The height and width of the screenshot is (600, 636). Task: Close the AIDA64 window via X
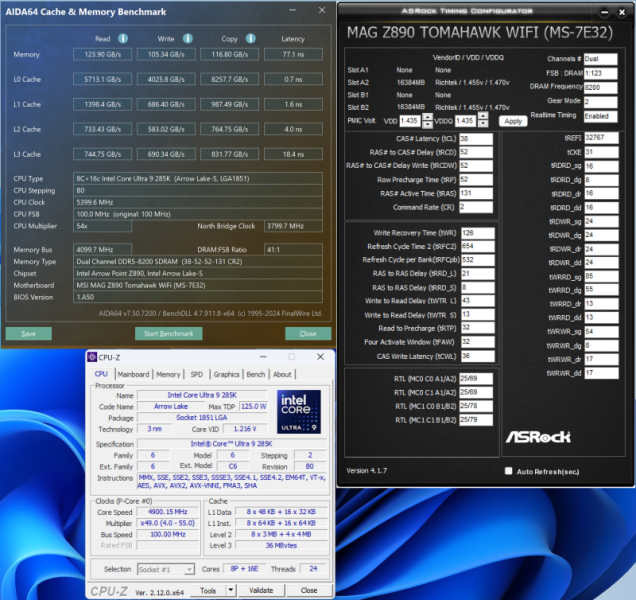(x=322, y=10)
